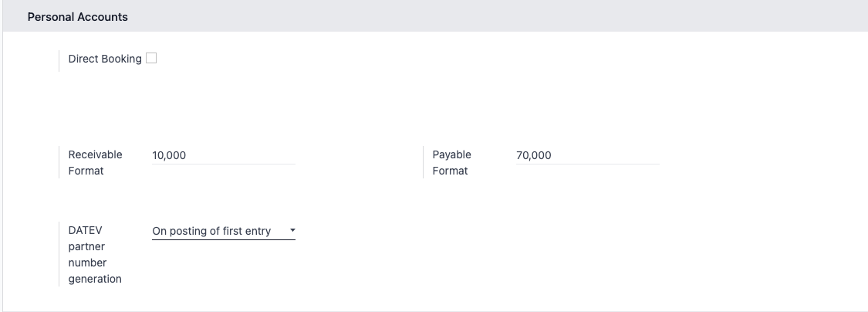The image size is (868, 312).
Task: Click the DATEV partner number generation label
Action: click(x=94, y=255)
